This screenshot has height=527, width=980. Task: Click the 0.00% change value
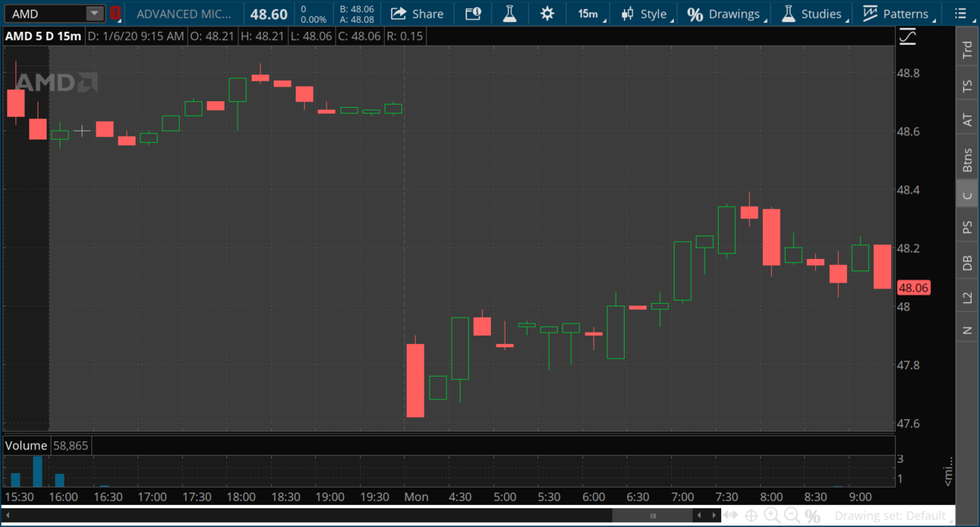point(314,20)
